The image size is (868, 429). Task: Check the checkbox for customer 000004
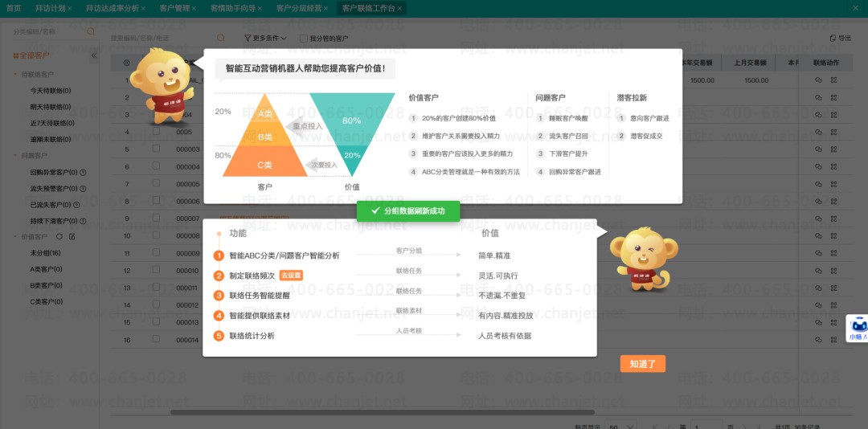point(157,166)
